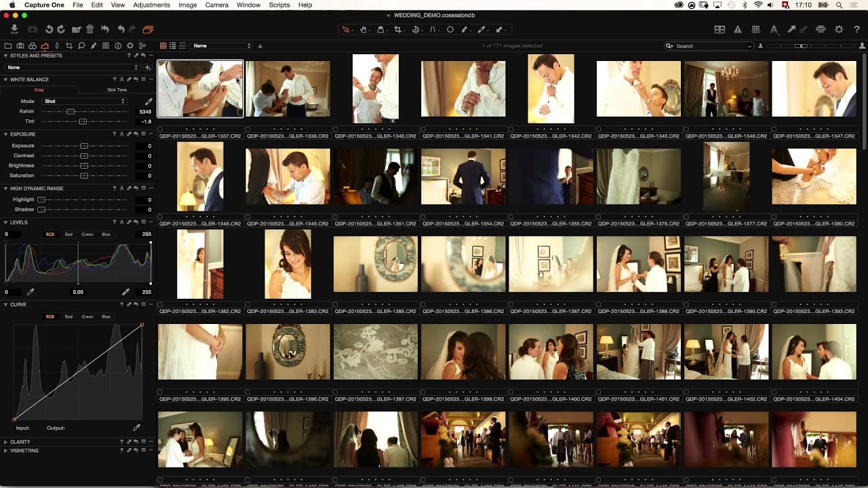
Task: Open White Balance panel help question mark
Action: (114, 79)
